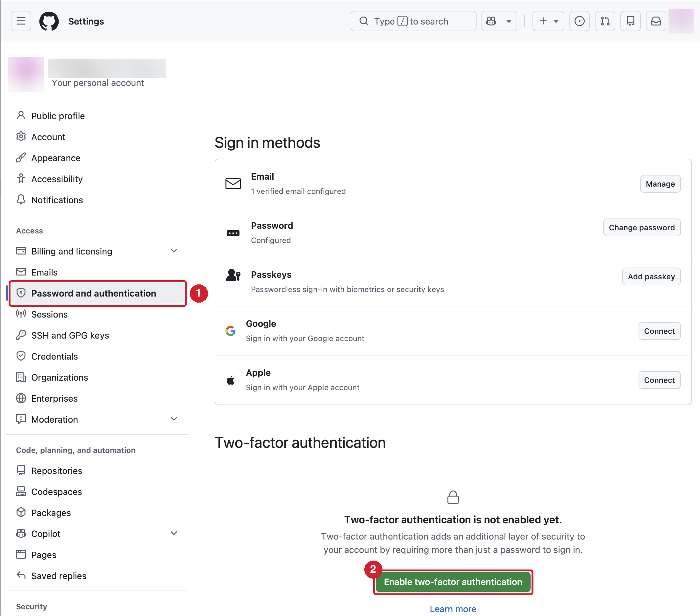Click Enable two-factor authentication button
Screen dimensions: 700x616
453,582
